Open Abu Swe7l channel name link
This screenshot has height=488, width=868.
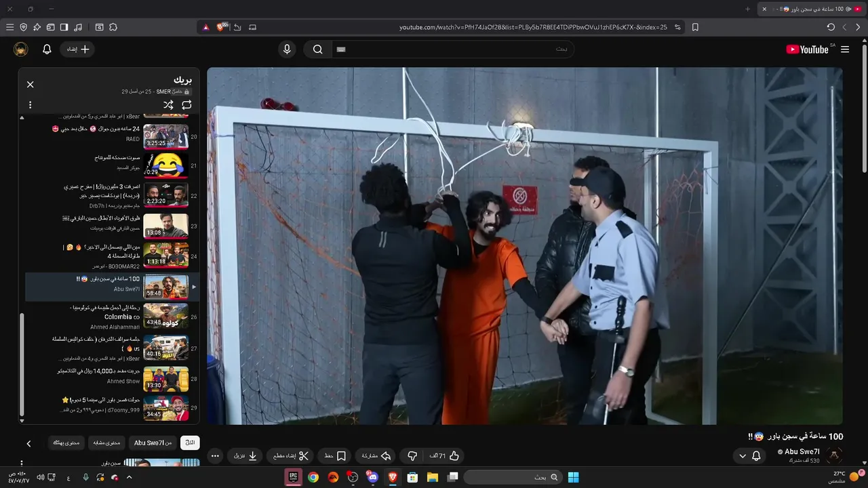[802, 451]
